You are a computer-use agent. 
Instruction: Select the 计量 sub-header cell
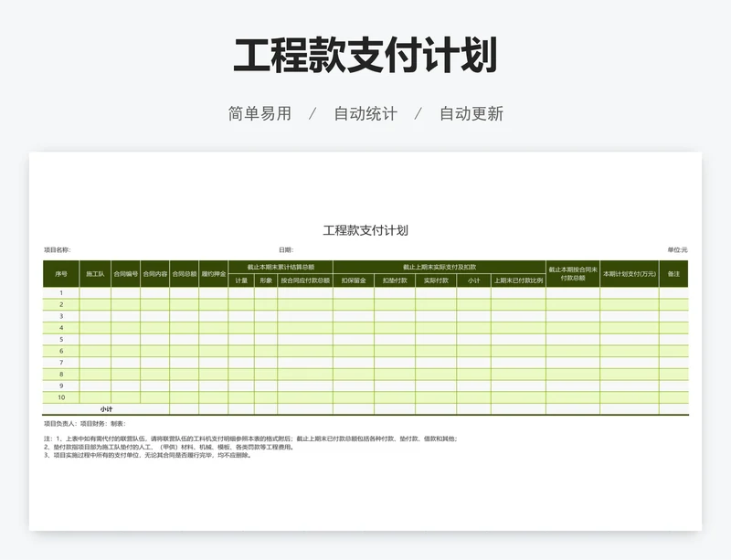(241, 281)
